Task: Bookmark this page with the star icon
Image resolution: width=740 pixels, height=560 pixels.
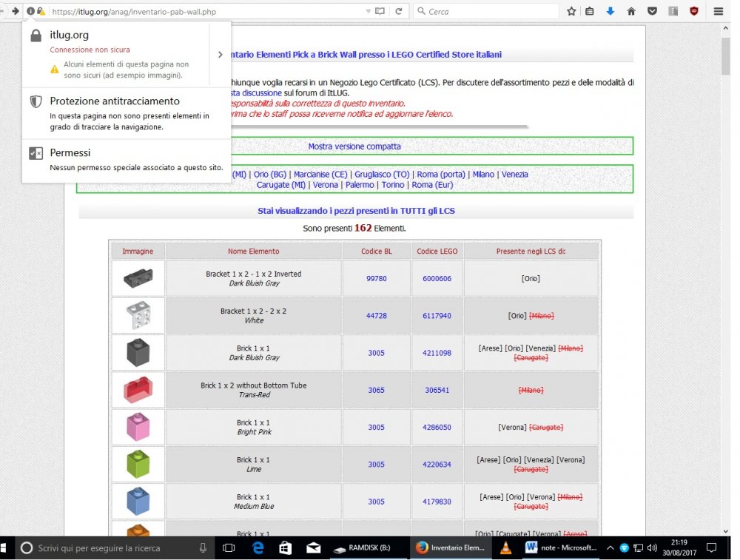Action: 571,11
